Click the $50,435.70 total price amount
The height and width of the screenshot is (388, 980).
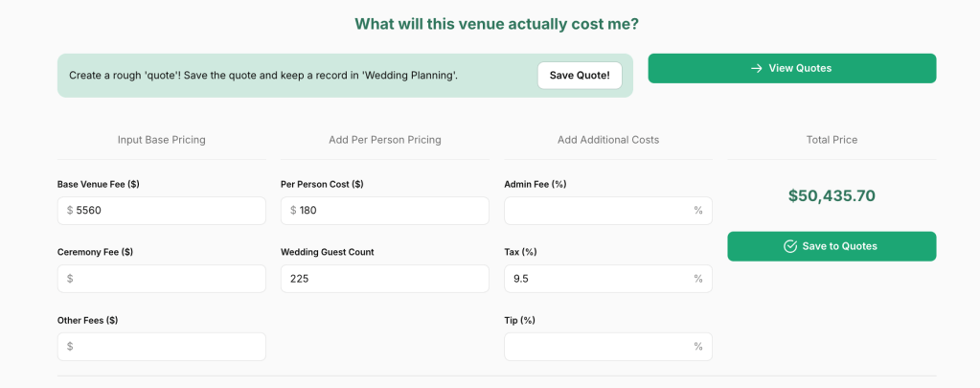pyautogui.click(x=832, y=195)
